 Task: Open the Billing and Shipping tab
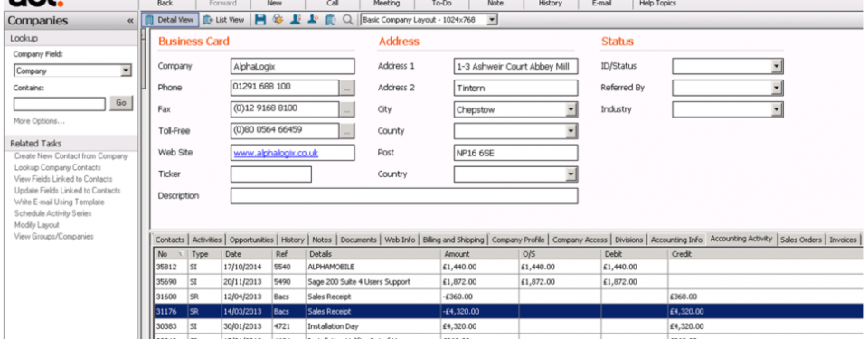pyautogui.click(x=453, y=240)
